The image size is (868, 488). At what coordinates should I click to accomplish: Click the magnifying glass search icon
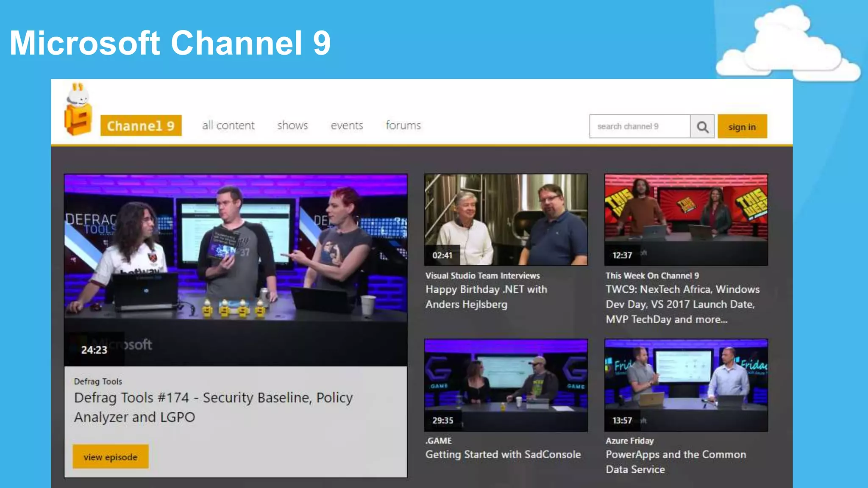point(702,127)
